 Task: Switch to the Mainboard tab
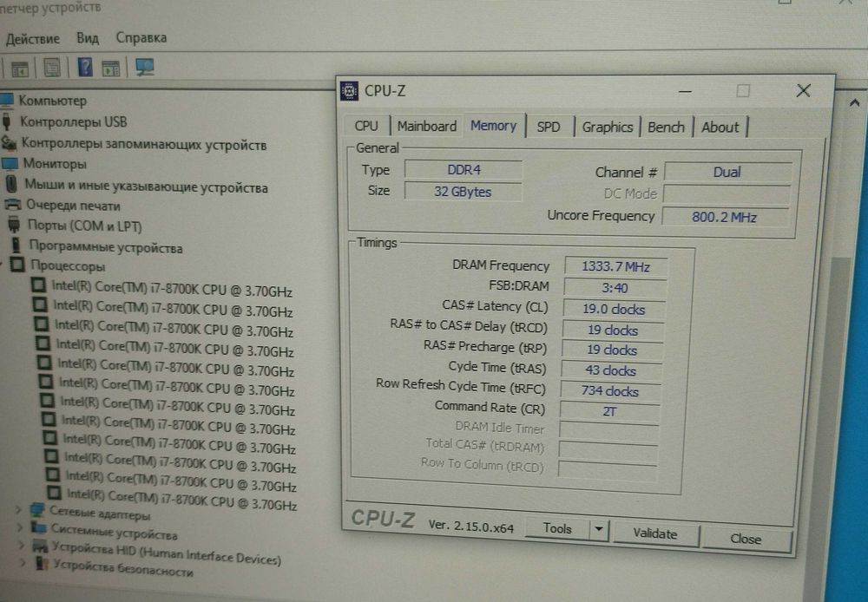[x=427, y=126]
